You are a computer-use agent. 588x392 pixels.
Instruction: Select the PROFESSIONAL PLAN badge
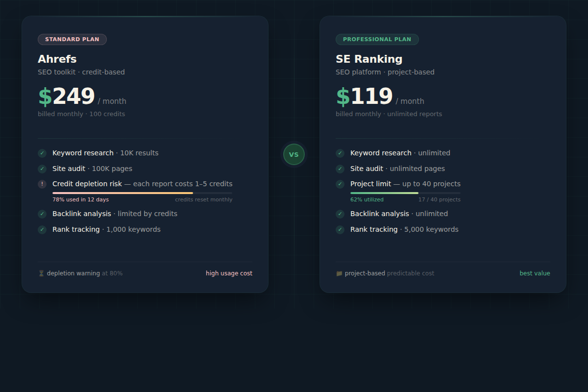[377, 40]
